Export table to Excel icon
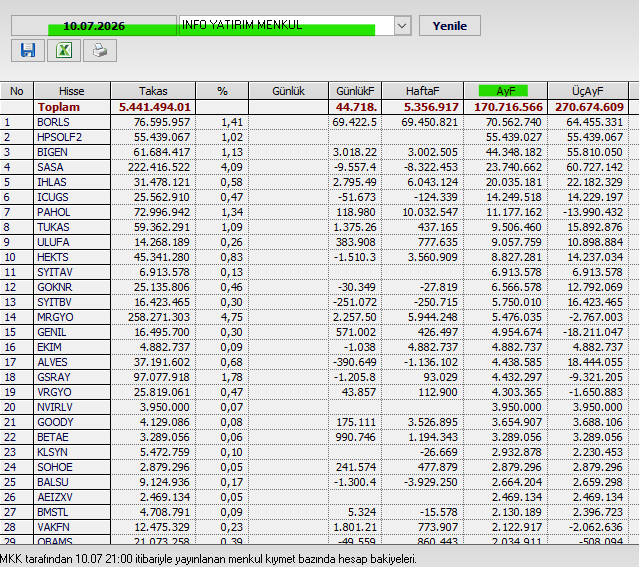The image size is (639, 567). (x=64, y=51)
